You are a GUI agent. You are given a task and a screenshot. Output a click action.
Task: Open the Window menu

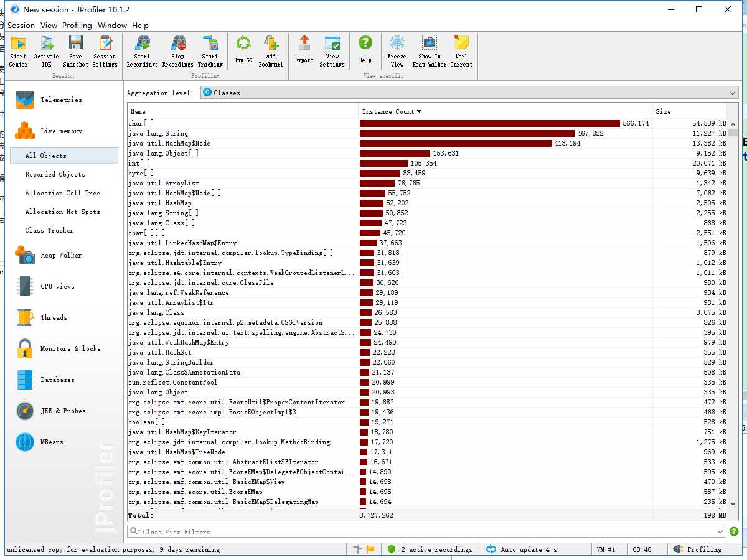[112, 26]
